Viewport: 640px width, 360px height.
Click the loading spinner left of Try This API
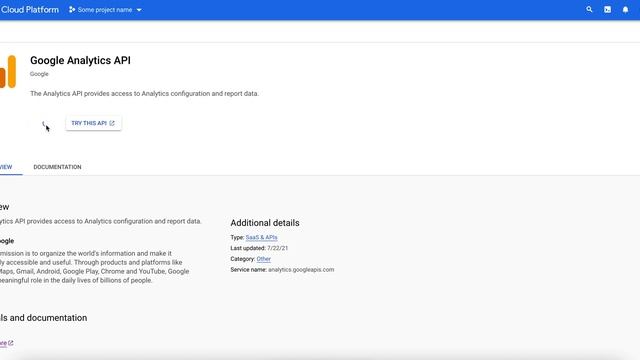pos(44,123)
